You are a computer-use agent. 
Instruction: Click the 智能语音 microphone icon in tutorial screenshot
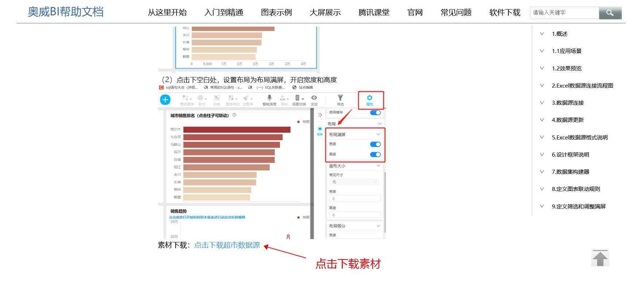pos(269,98)
